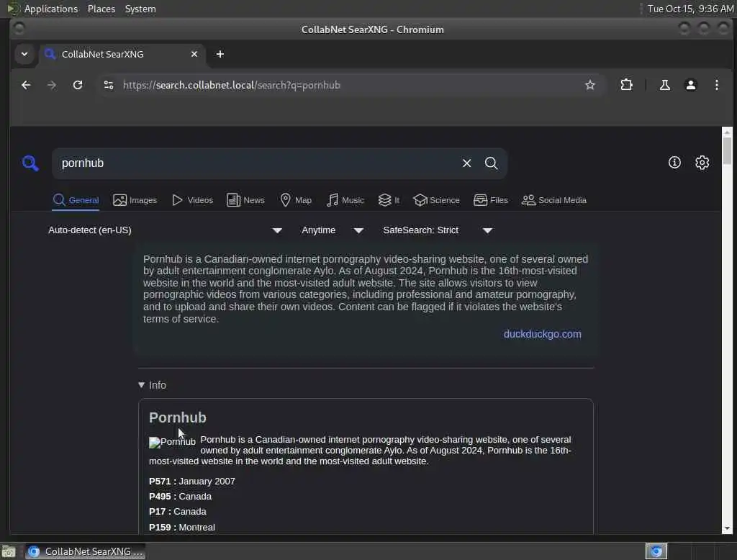Screen dimensions: 737x560
Task: Open Chromium three-dot menu
Action: click(x=716, y=85)
